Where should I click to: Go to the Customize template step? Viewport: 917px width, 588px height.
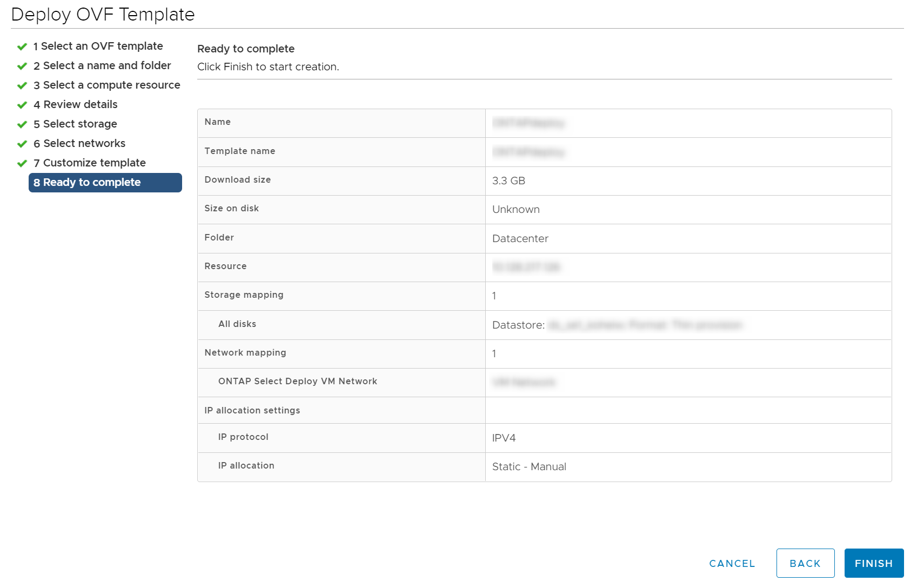tap(90, 163)
